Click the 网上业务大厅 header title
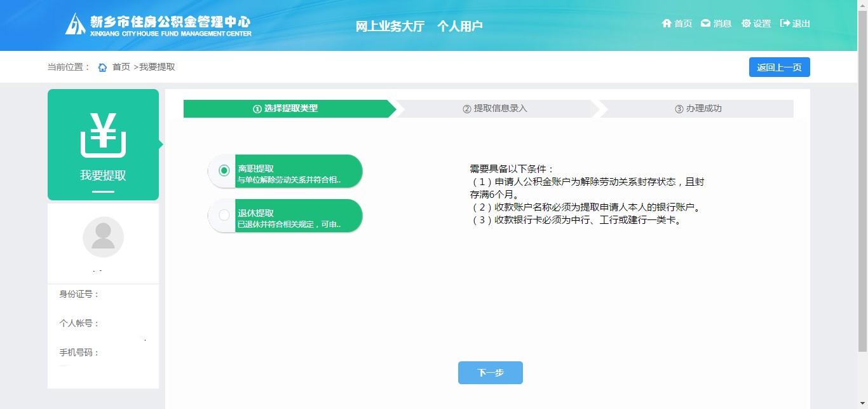 pos(390,26)
